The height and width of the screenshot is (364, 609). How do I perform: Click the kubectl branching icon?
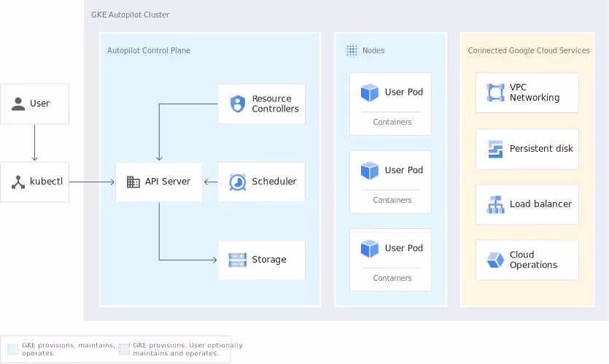[18, 182]
